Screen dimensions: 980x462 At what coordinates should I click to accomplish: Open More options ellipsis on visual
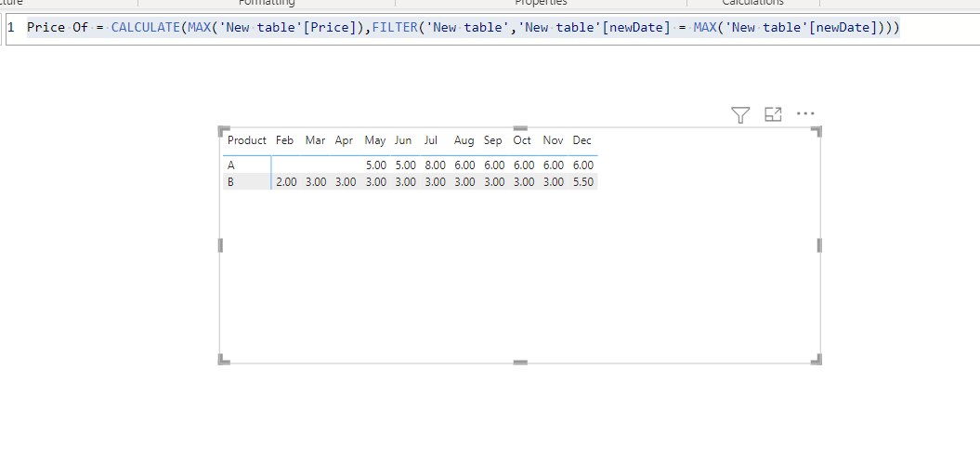pyautogui.click(x=805, y=113)
